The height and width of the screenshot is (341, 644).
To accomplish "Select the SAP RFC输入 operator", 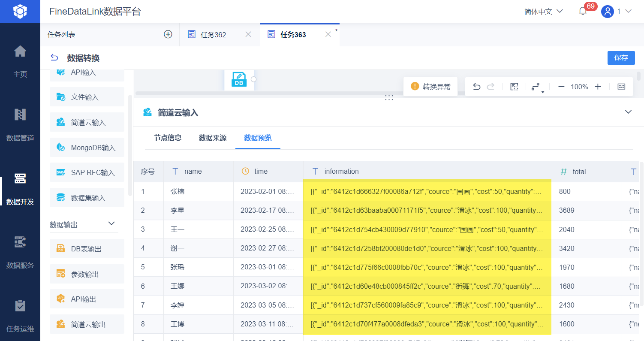I will point(87,172).
